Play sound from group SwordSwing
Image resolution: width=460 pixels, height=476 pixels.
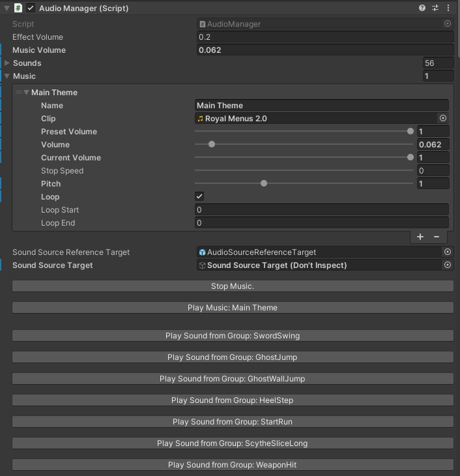(x=233, y=335)
